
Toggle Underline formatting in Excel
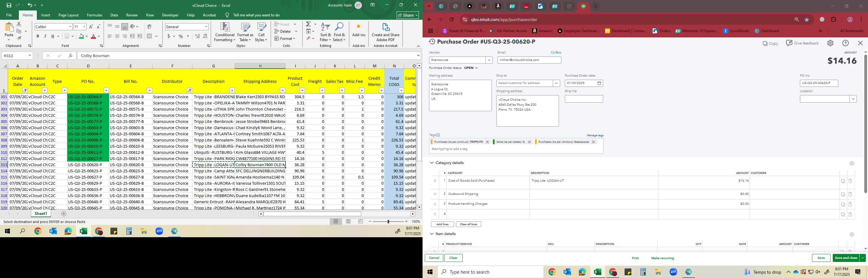click(x=53, y=36)
